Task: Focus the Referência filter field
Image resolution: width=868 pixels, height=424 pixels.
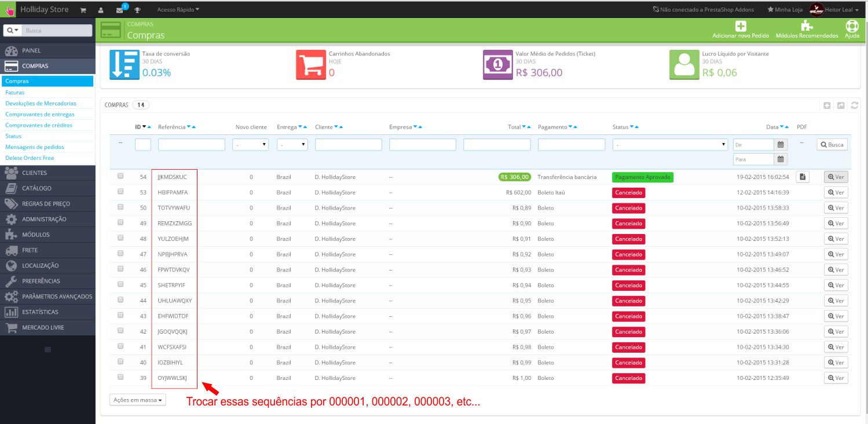Action: click(x=192, y=145)
